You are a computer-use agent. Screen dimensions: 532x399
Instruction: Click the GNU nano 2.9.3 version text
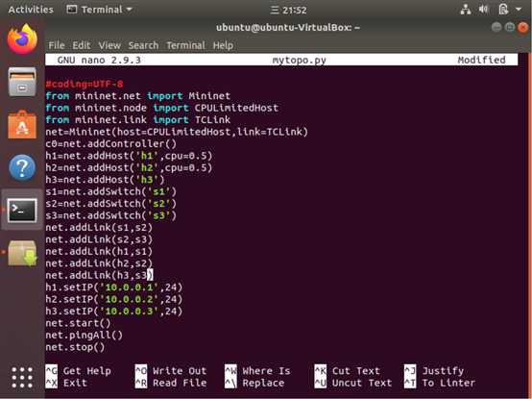click(99, 61)
